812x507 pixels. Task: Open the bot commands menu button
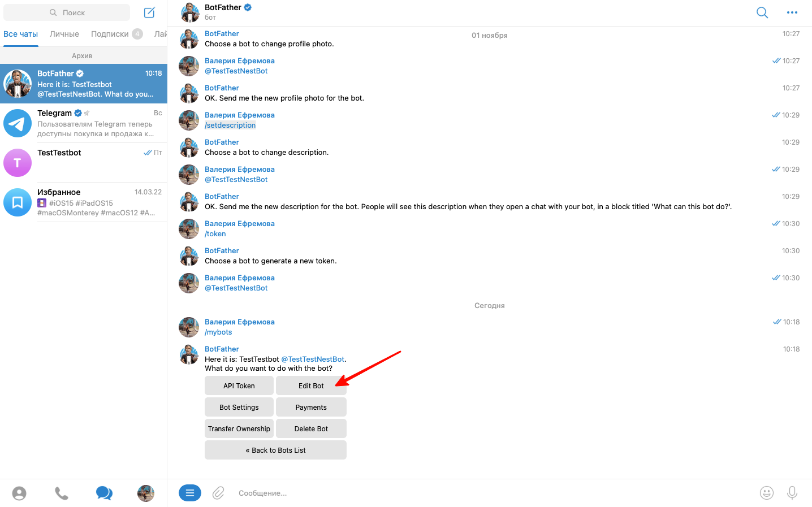click(x=190, y=493)
